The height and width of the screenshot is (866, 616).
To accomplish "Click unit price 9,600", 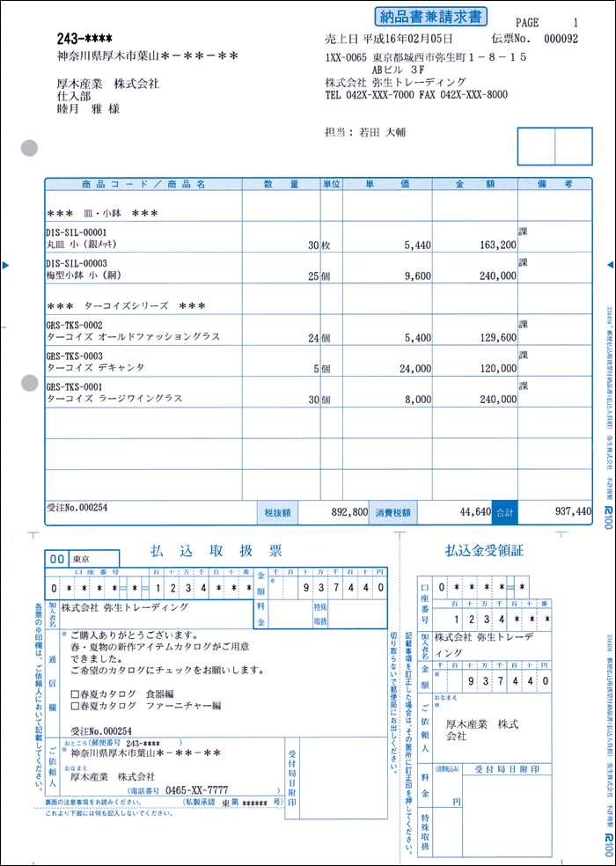I will point(418,276).
